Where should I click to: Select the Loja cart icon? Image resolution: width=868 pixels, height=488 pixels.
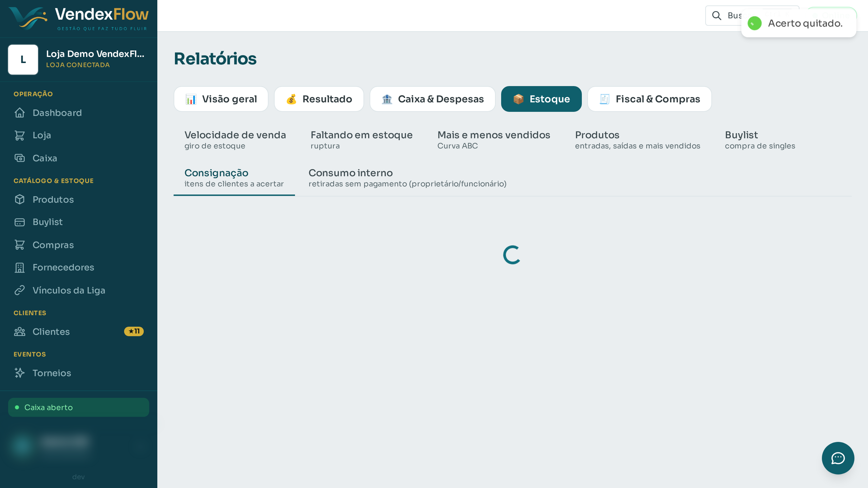coord(20,135)
